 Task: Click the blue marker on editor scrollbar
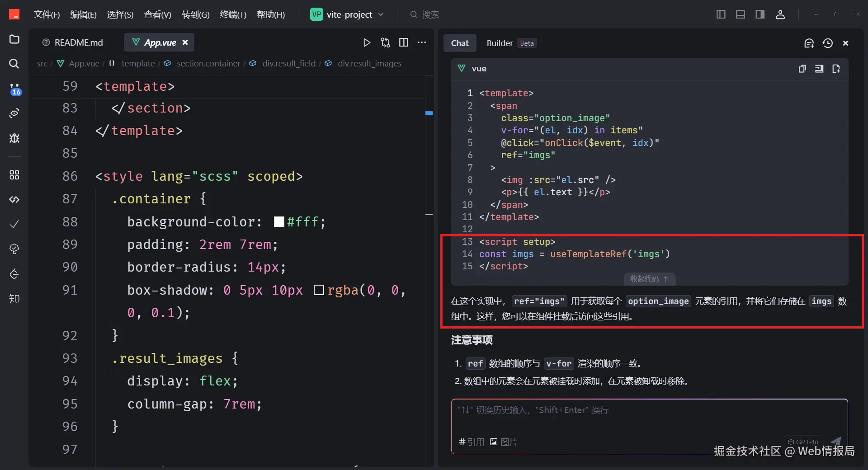(x=429, y=113)
